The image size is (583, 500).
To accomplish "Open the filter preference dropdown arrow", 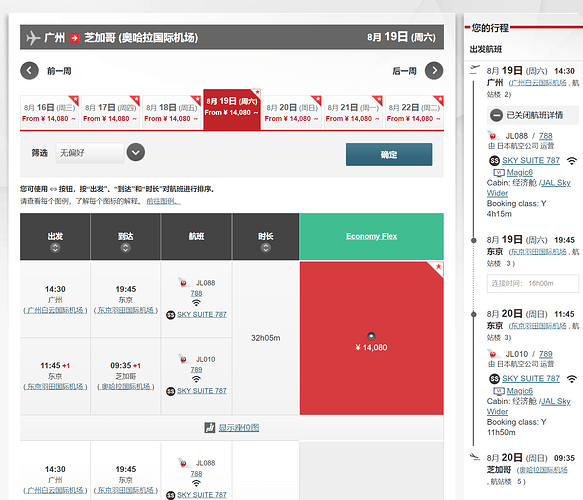I will coord(136,152).
